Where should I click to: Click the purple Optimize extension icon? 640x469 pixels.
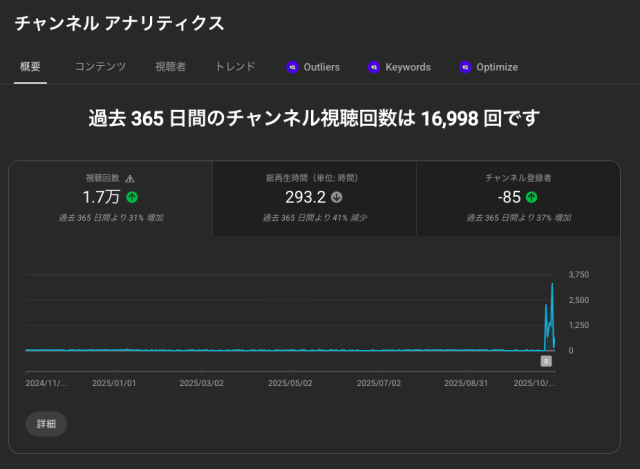tap(465, 67)
